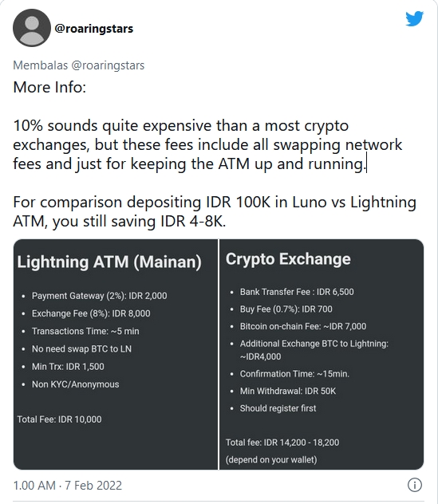Click the Lightning ATM (Mainan) heading
This screenshot has height=504, width=438.
[x=109, y=262]
